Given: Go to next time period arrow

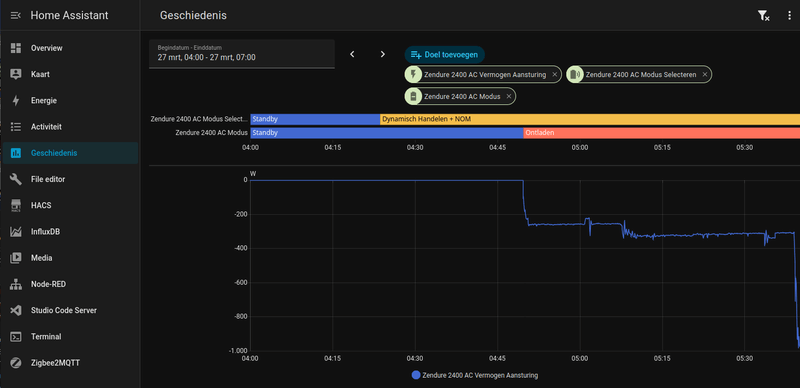Looking at the screenshot, I should 383,54.
